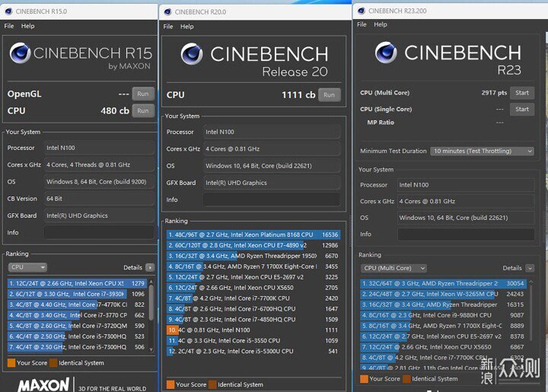Select highlighted R20 row Intel N100 1111
The image size is (548, 392).
pyautogui.click(x=253, y=330)
